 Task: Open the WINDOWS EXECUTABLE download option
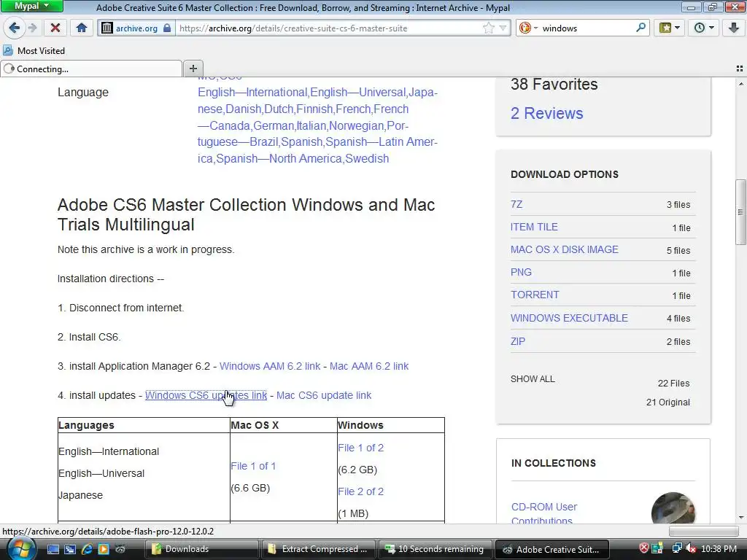click(569, 318)
